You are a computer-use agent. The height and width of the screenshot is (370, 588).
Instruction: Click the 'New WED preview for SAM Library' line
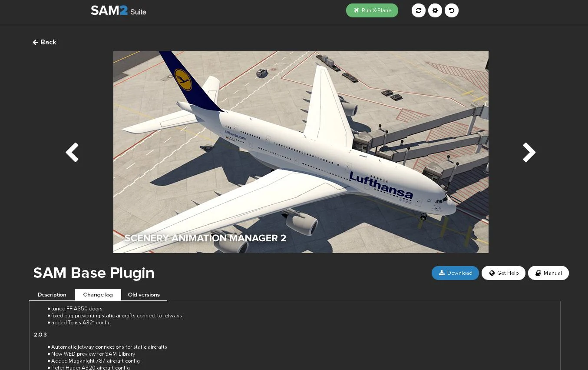pos(93,354)
